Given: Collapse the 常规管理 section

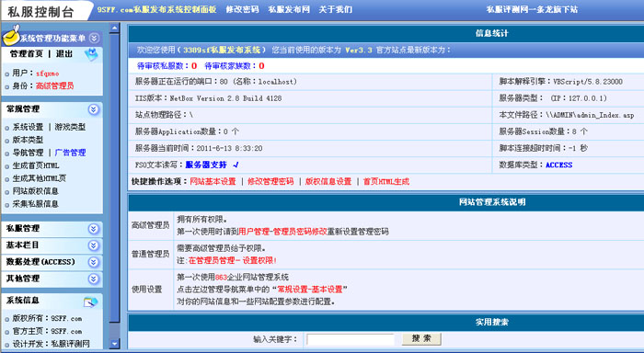Looking at the screenshot, I should click(x=93, y=109).
